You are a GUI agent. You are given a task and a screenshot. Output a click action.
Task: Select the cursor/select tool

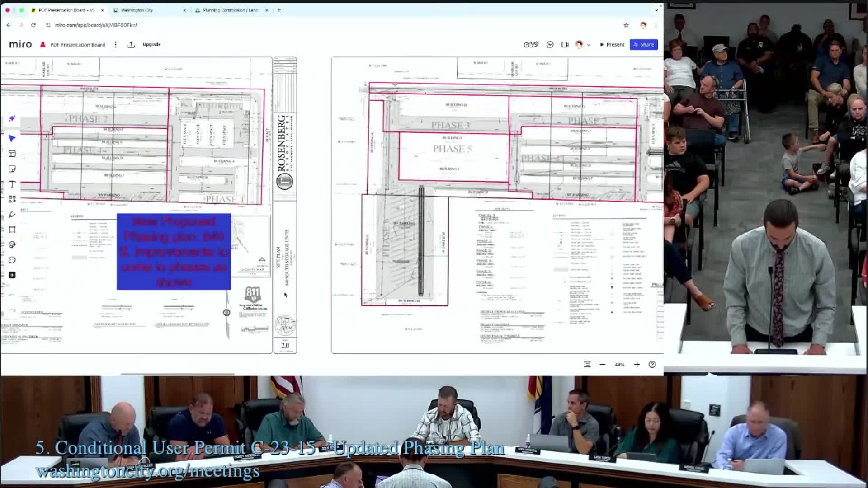[12, 138]
